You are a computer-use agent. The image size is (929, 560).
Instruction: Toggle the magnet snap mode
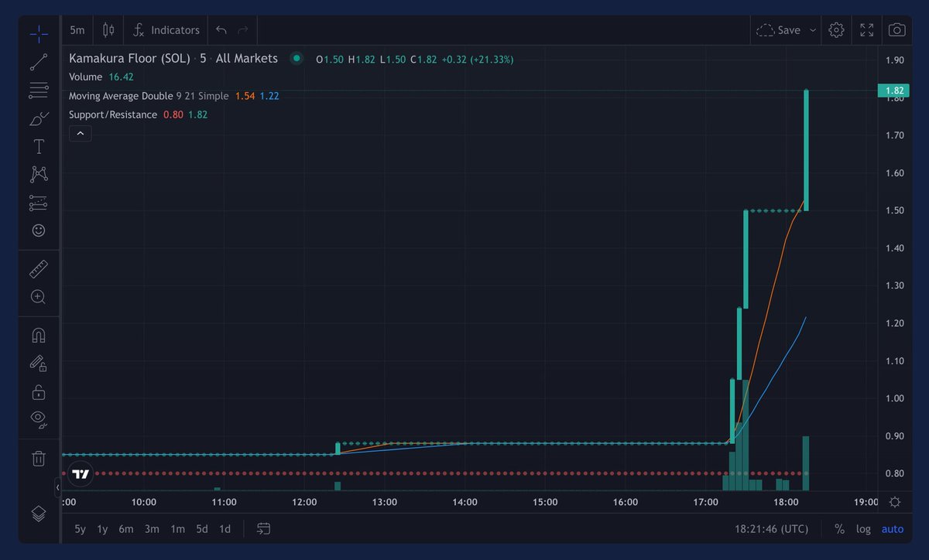click(x=39, y=335)
